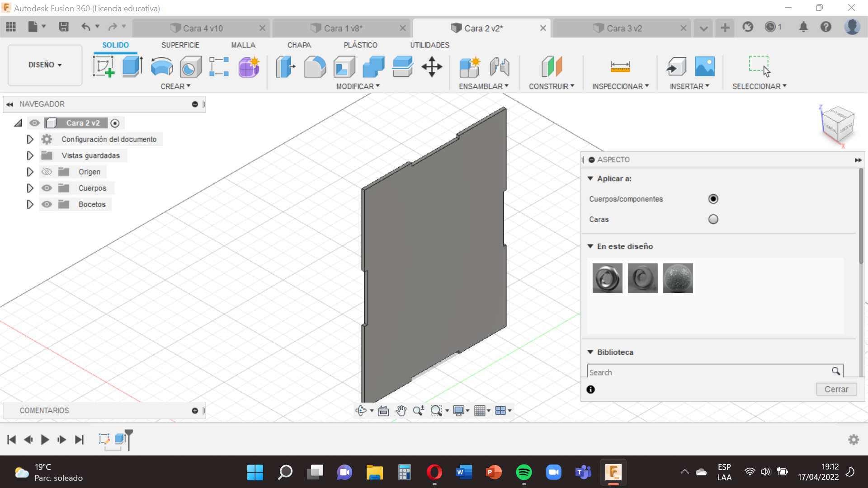868x488 pixels.
Task: Open the CREAR dropdown menu
Action: point(175,86)
